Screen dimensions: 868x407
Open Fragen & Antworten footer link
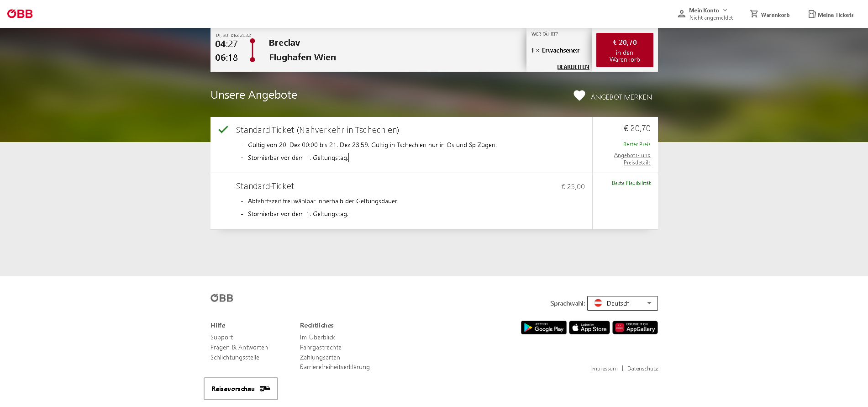(239, 347)
